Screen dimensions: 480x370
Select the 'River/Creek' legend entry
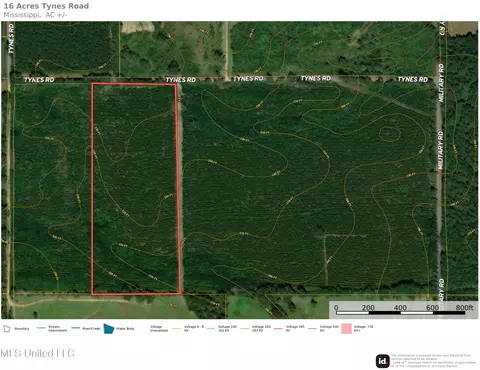(x=86, y=328)
